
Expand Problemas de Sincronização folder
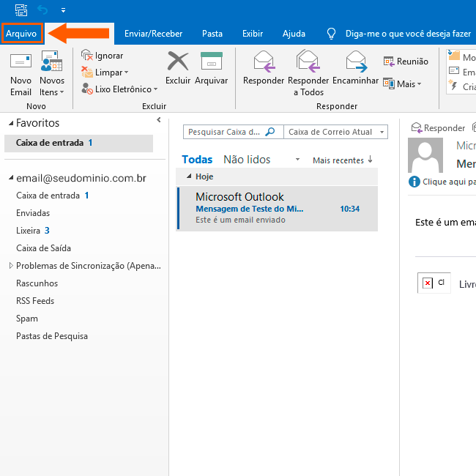(x=11, y=266)
